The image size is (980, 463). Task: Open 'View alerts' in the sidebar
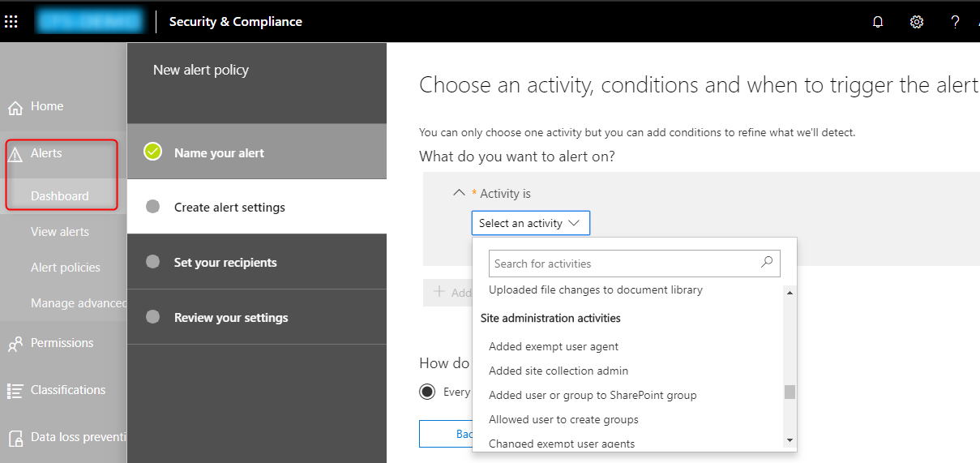tap(60, 232)
